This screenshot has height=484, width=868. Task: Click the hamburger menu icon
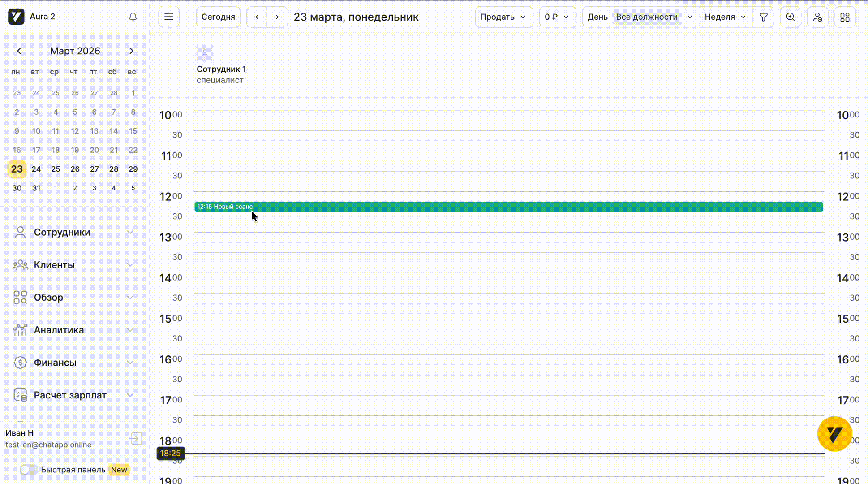169,17
